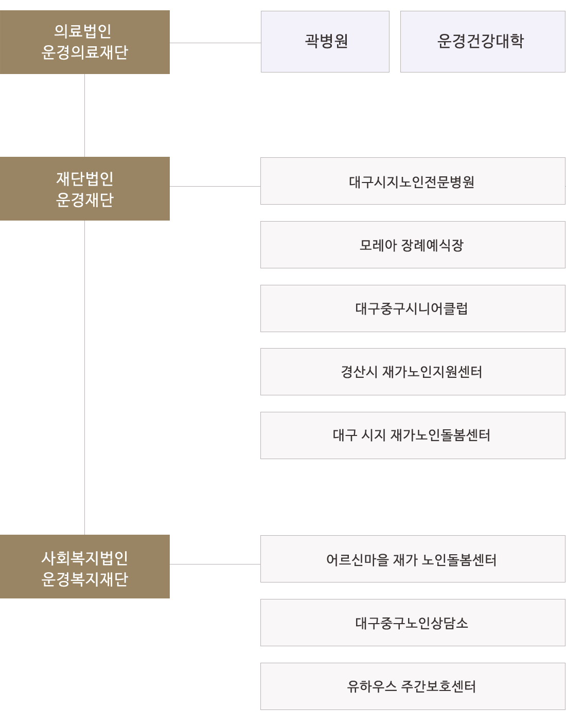Image resolution: width=566 pixels, height=728 pixels.
Task: Open the 곽병원 box
Action: point(325,42)
